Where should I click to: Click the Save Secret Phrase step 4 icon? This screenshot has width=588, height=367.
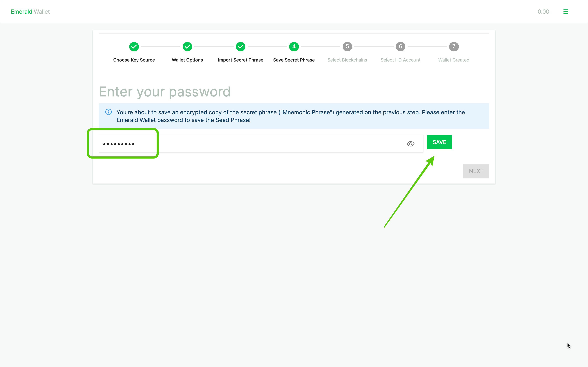294,46
